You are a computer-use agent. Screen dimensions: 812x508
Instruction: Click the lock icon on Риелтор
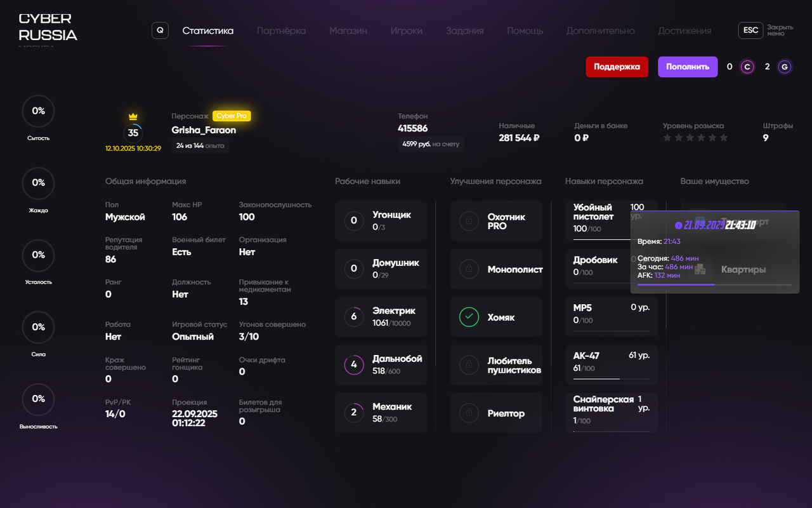pyautogui.click(x=469, y=413)
